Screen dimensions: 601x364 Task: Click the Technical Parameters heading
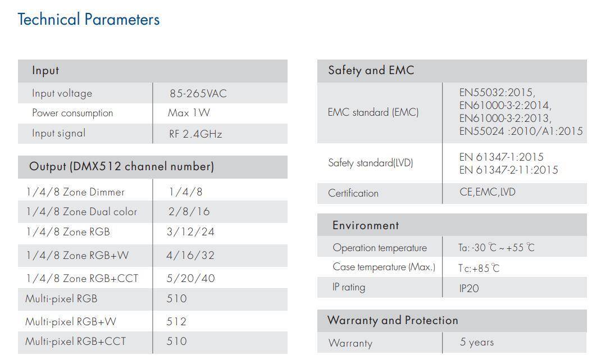(x=89, y=20)
